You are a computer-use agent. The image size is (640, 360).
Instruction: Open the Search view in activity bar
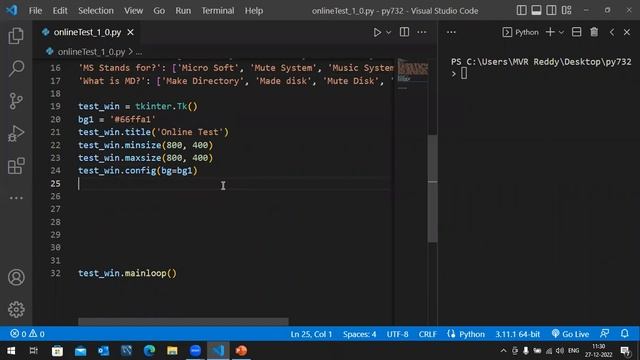(16, 68)
